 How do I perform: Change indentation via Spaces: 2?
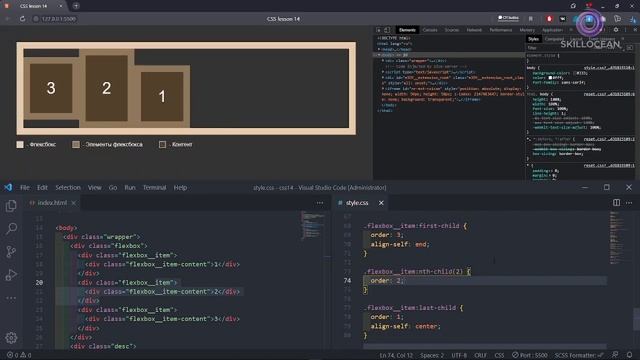click(x=432, y=355)
